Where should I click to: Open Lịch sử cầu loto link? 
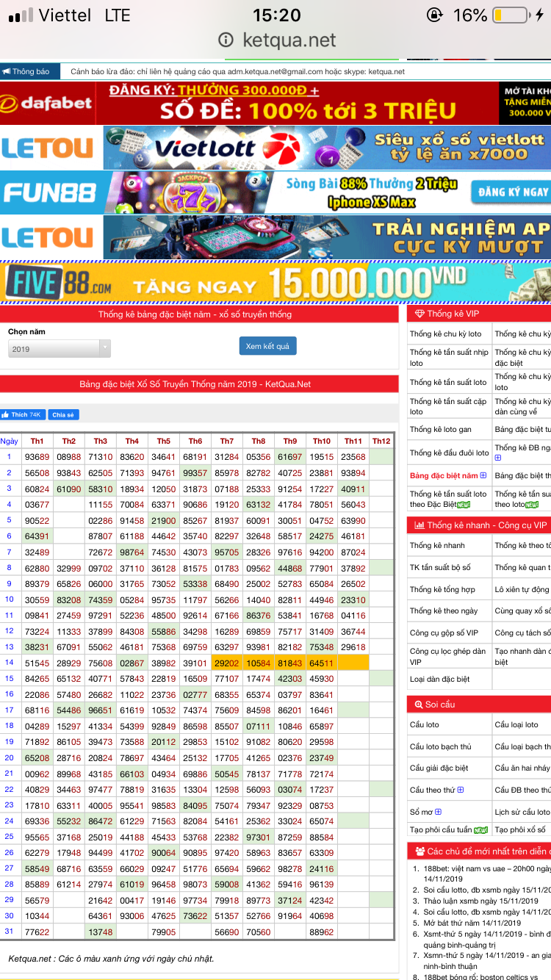click(x=522, y=812)
